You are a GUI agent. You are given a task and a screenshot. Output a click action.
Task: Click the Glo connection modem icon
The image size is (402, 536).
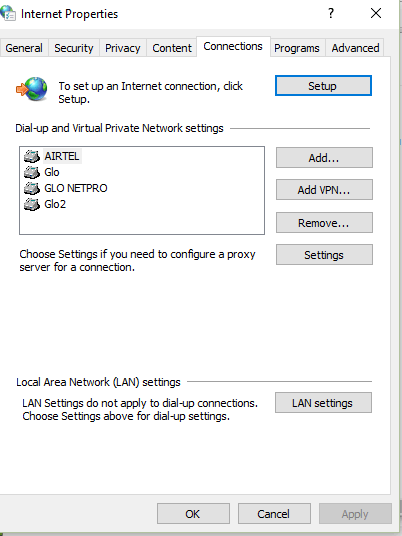point(32,172)
